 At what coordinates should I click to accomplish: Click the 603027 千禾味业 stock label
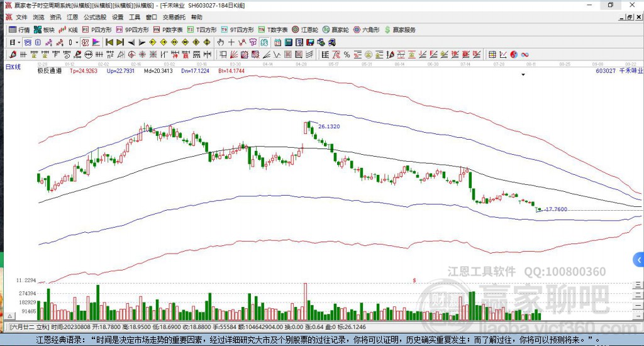pyautogui.click(x=619, y=70)
